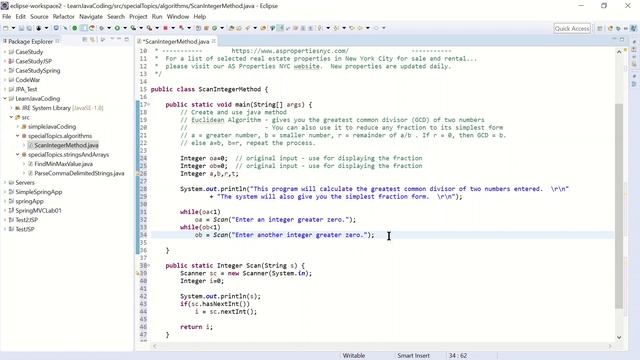Open the Edit menu
This screenshot has height=360, width=640.
20,17
